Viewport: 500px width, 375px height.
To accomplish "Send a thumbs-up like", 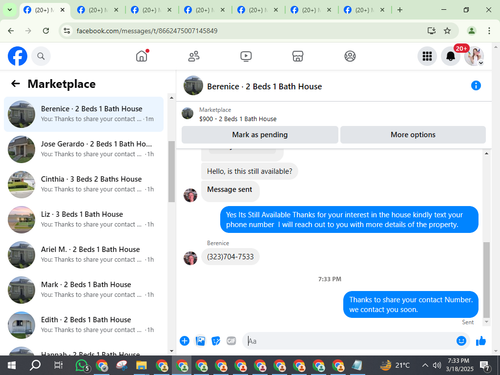I will [x=481, y=341].
